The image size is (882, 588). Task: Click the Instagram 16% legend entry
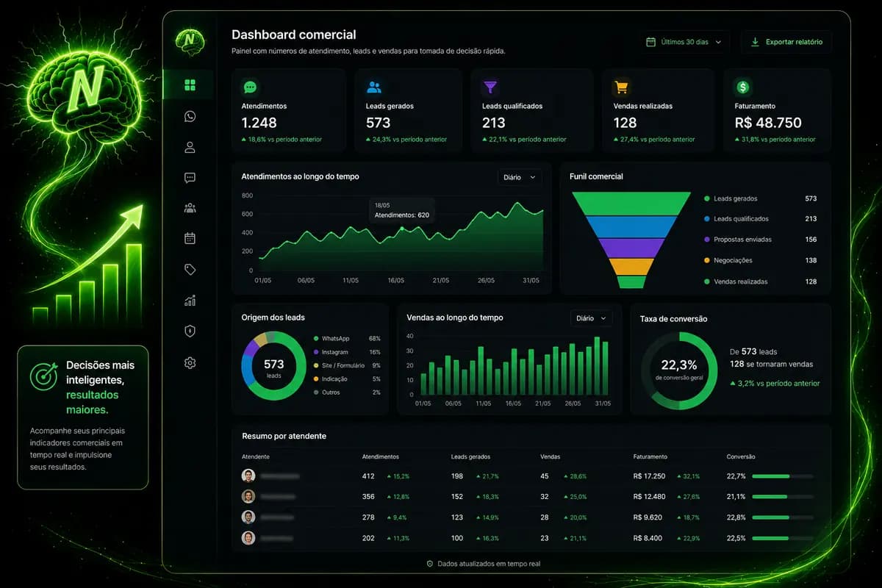click(347, 352)
